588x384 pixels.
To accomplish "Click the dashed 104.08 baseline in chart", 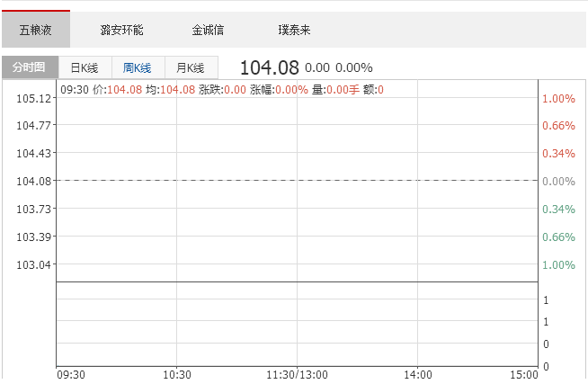I will pyautogui.click(x=297, y=181).
